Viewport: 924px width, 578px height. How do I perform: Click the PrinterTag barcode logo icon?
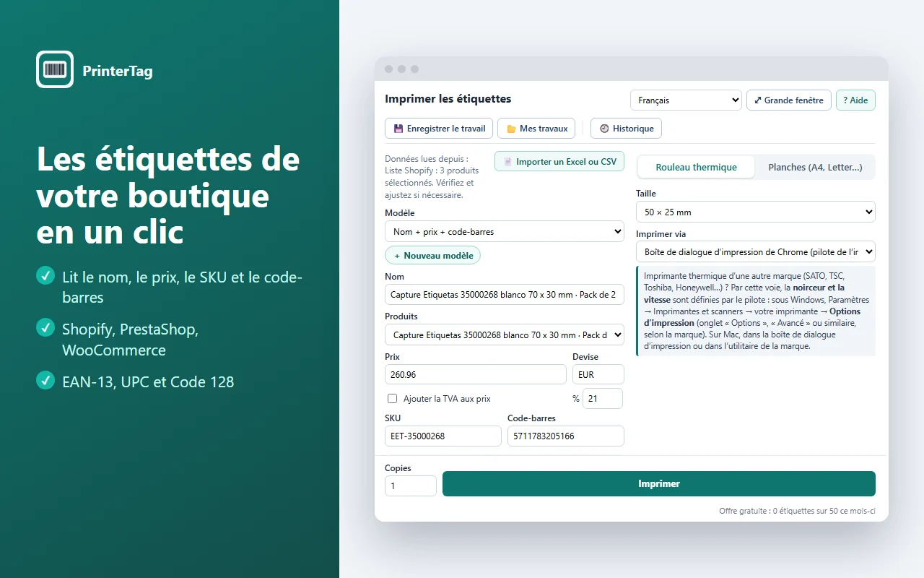(x=55, y=69)
